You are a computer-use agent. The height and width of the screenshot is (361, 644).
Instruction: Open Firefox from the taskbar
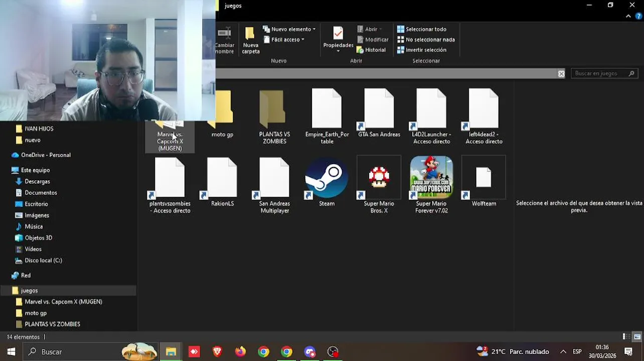click(x=240, y=351)
